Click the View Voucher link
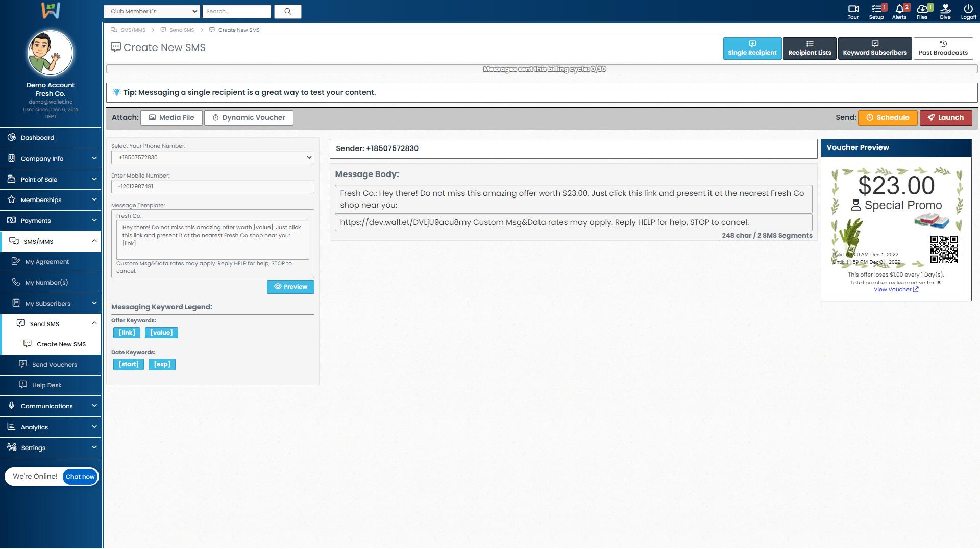Screen dimensions: 980x549 (896, 289)
